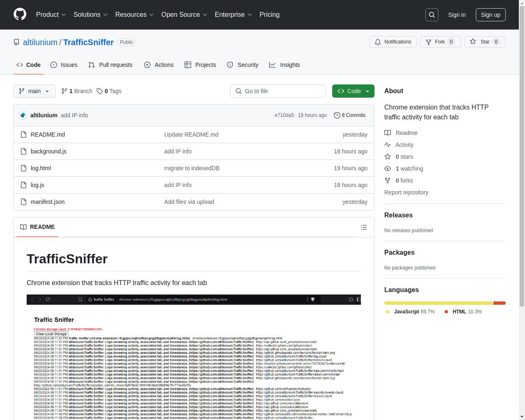Open the altilunium owner link

point(40,42)
